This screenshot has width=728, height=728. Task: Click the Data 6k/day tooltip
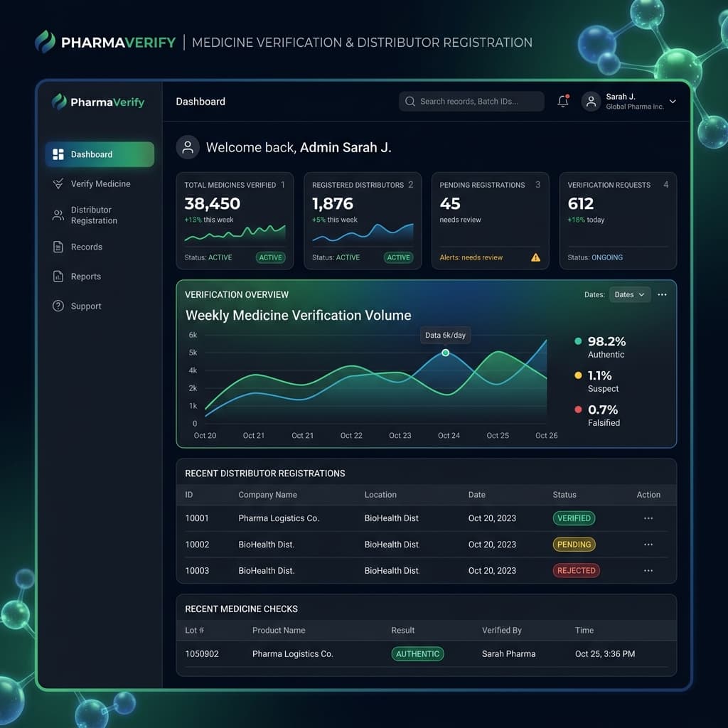(x=445, y=336)
